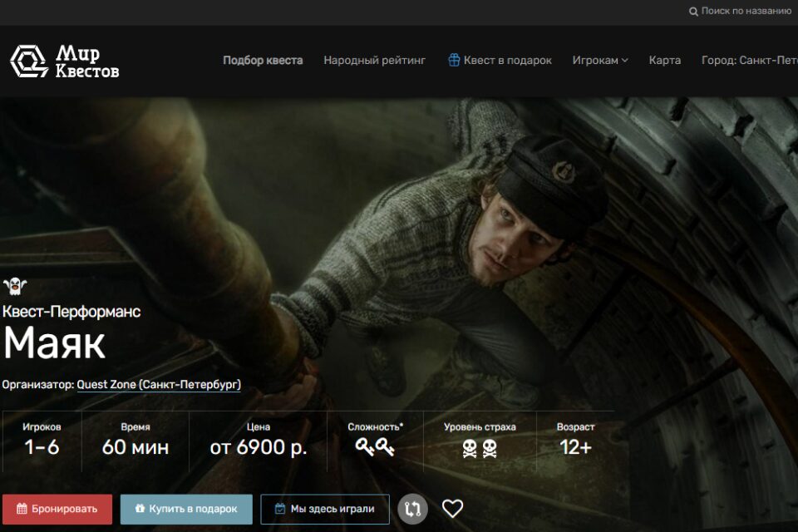Click the 12+ age rating value

tap(575, 447)
